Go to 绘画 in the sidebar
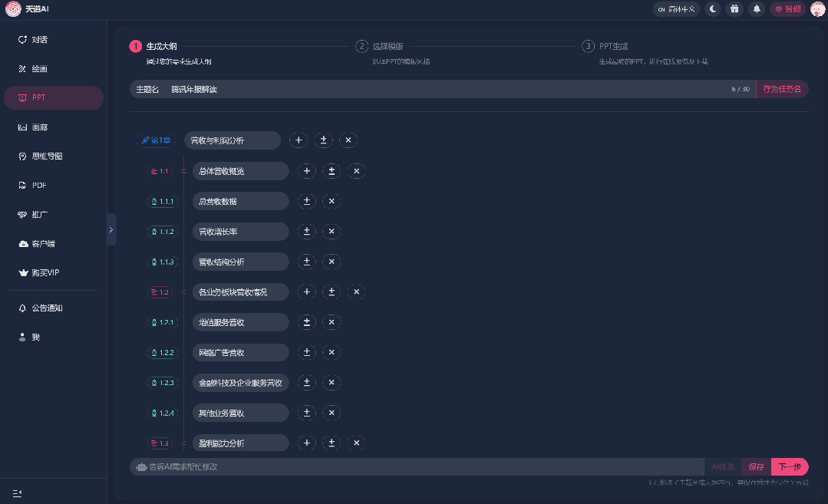Screen dimensions: 828x504 pos(39,69)
